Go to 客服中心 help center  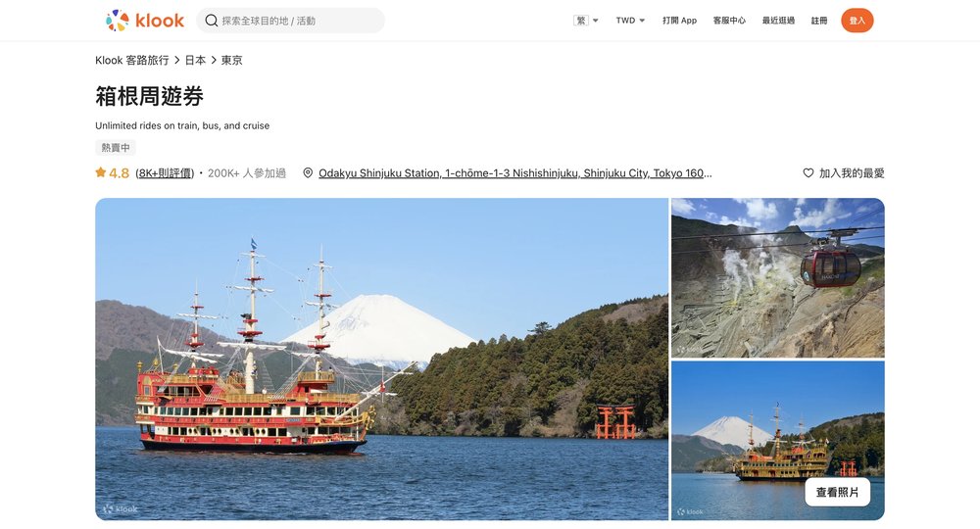point(729,21)
